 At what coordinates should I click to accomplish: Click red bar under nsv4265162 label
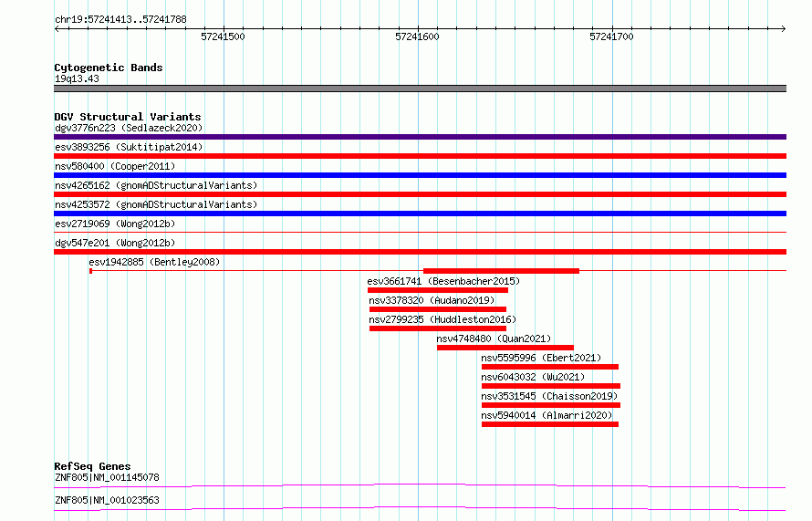pos(420,194)
